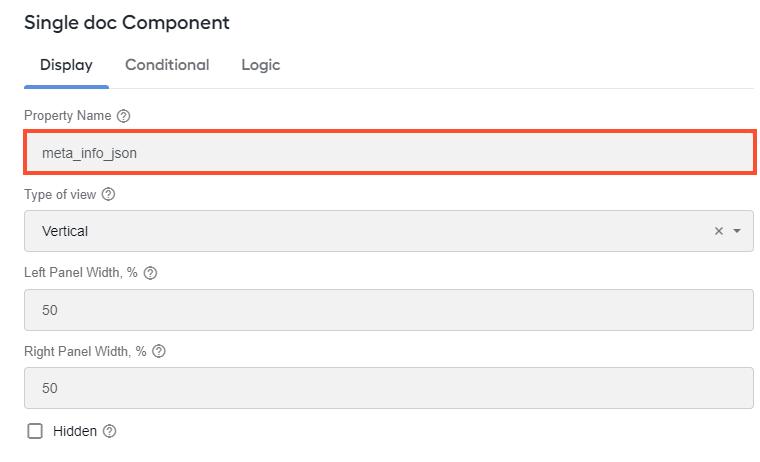
Task: Click the Property Name label
Action: [x=67, y=115]
